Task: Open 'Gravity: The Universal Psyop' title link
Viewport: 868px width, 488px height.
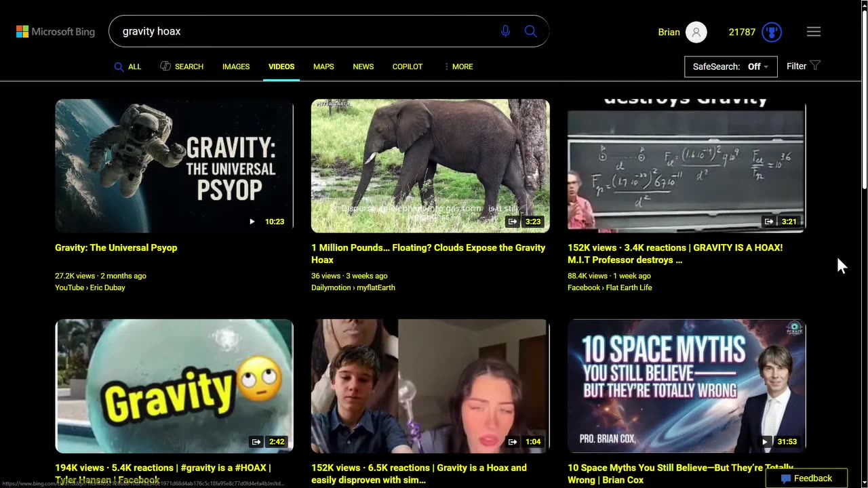Action: pyautogui.click(x=116, y=247)
